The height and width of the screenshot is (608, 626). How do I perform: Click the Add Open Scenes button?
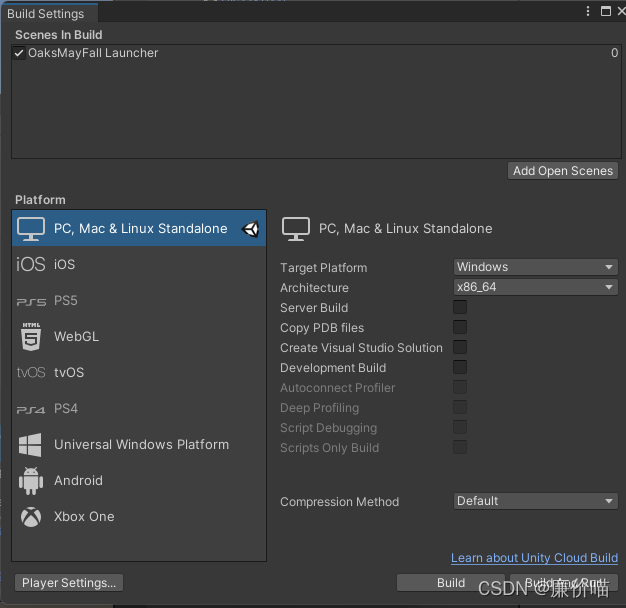coord(563,171)
